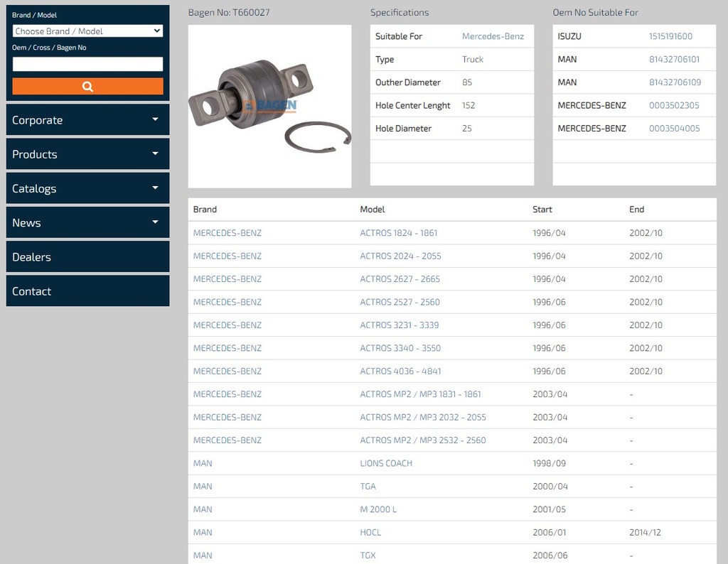The height and width of the screenshot is (564, 728).
Task: Select model ACTROS 2024 - 2055
Action: tap(400, 256)
